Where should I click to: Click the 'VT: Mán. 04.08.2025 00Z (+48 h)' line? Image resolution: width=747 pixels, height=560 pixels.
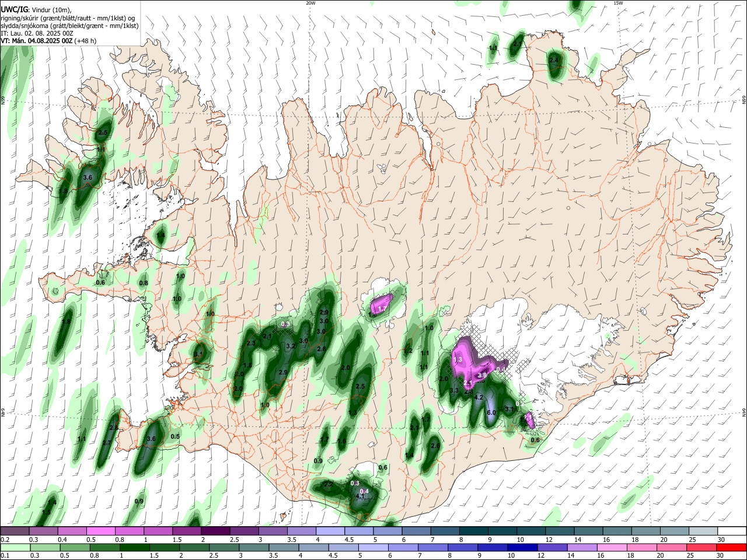click(49, 41)
